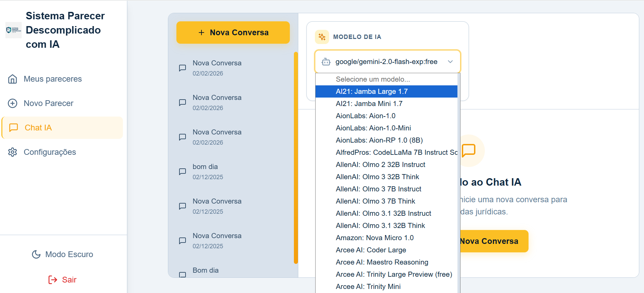
Task: Open second Nova Conversa dated 02/02/2026
Action: tap(233, 103)
